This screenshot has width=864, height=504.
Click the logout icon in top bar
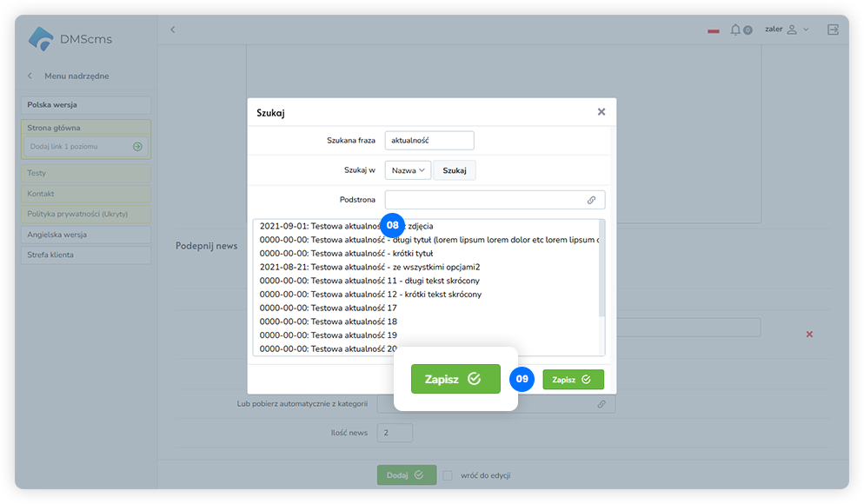pos(833,30)
